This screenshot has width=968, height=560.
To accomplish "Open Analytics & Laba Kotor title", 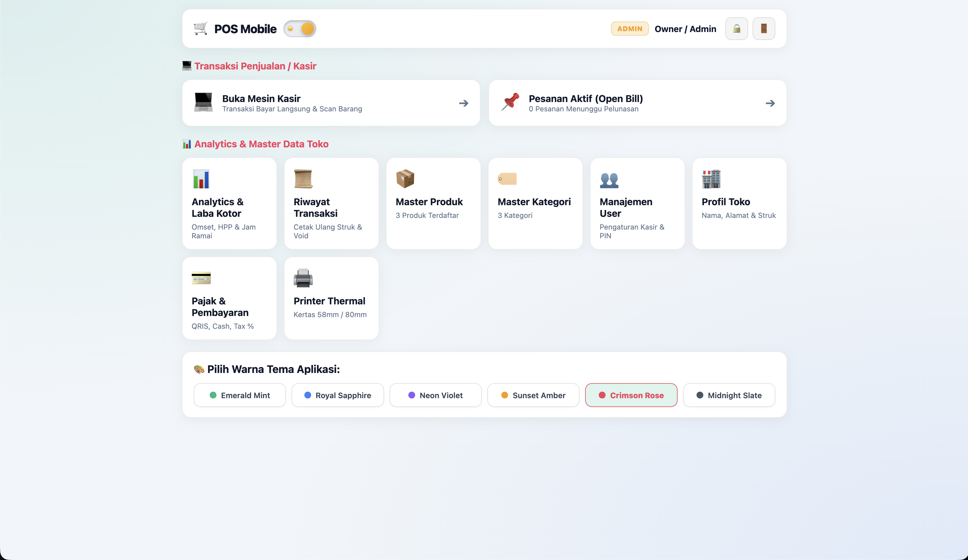I will 217,207.
